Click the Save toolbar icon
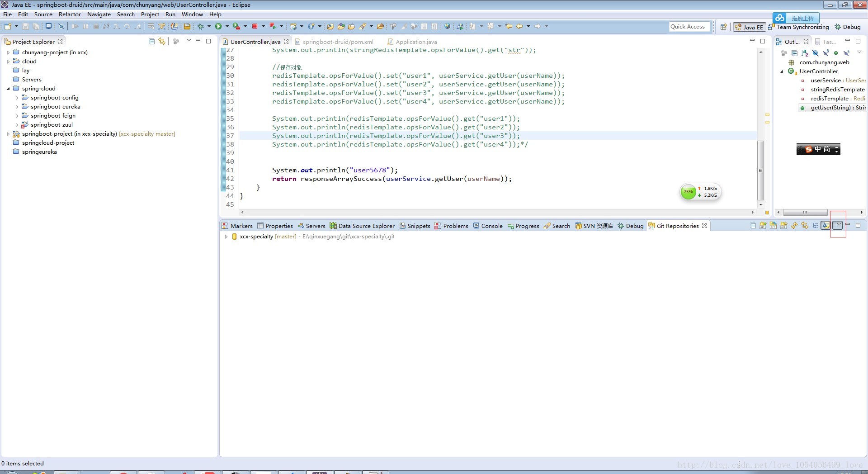 click(x=25, y=26)
